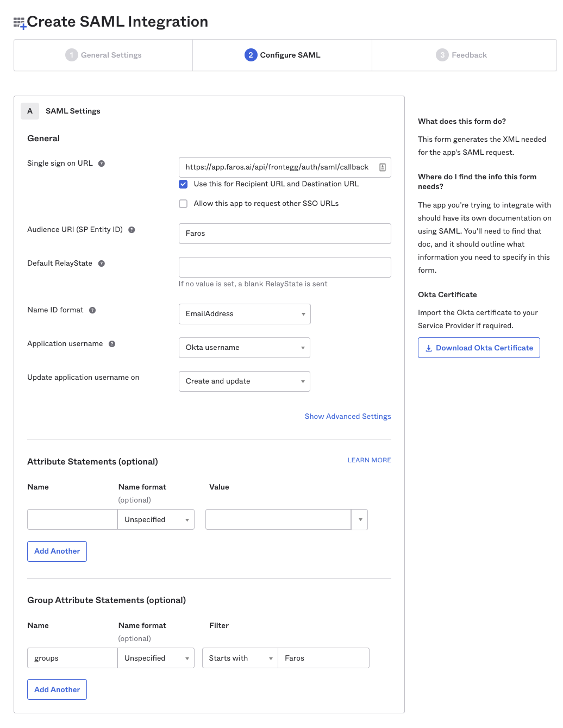
Task: Click the Attribute Statements (optional) heading
Action: click(x=92, y=462)
